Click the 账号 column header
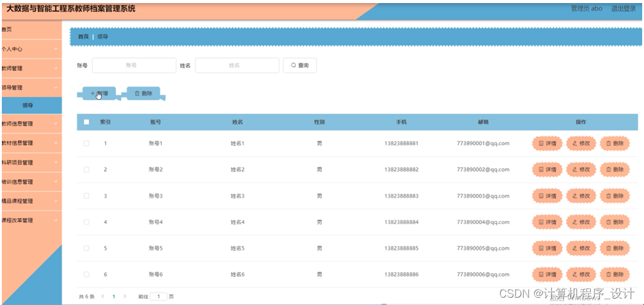This screenshot has height=305, width=644. [155, 122]
